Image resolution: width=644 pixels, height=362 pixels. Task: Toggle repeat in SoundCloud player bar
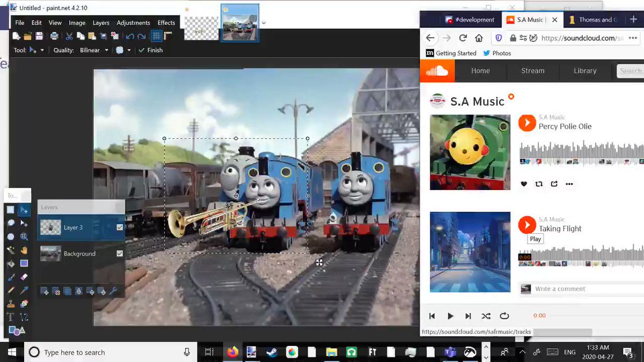click(x=504, y=316)
